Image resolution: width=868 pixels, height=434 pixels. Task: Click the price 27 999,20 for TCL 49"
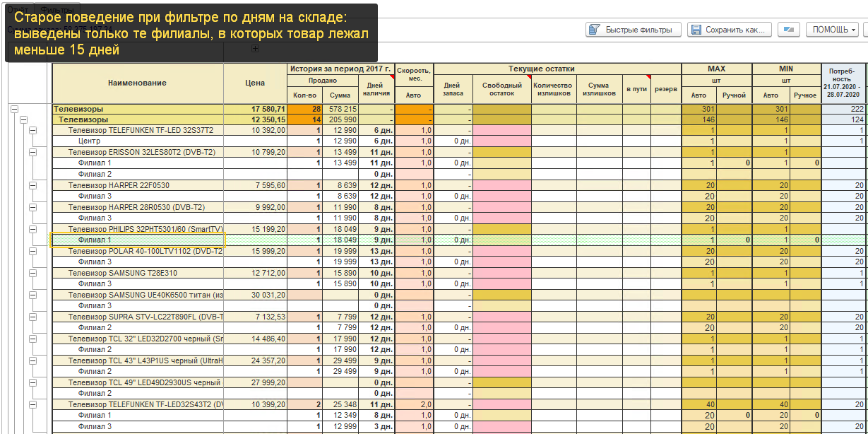(256, 382)
